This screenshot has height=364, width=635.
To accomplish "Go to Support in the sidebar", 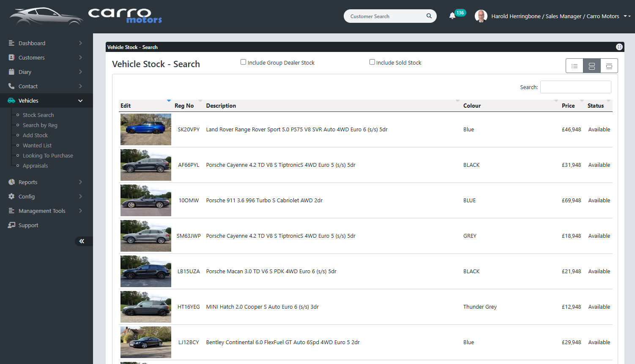I will pos(28,225).
